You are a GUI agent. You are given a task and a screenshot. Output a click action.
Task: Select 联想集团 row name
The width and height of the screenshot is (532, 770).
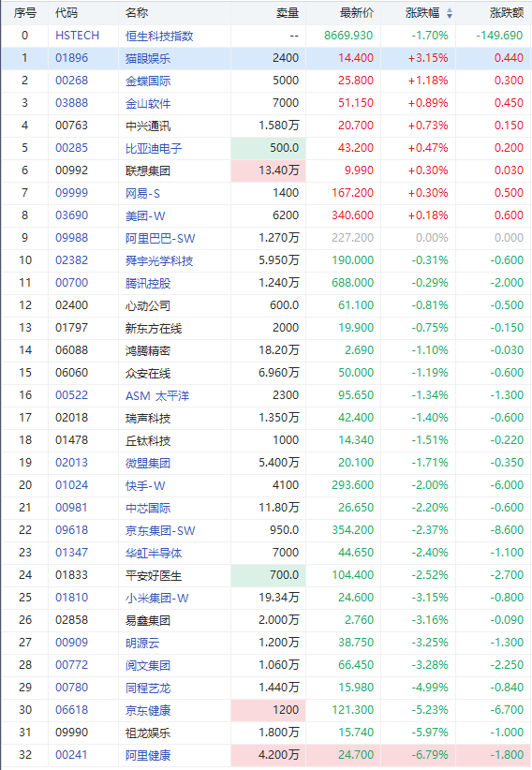click(x=148, y=170)
